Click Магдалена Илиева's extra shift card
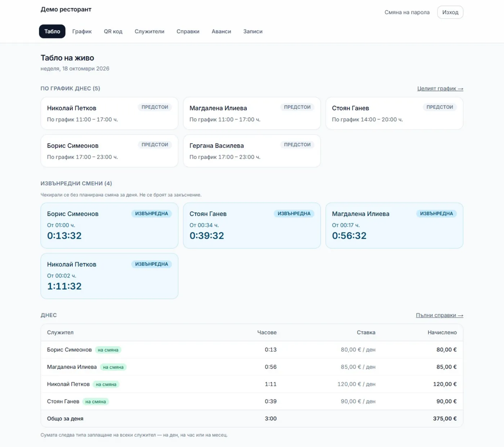The height and width of the screenshot is (447, 504). click(x=394, y=225)
